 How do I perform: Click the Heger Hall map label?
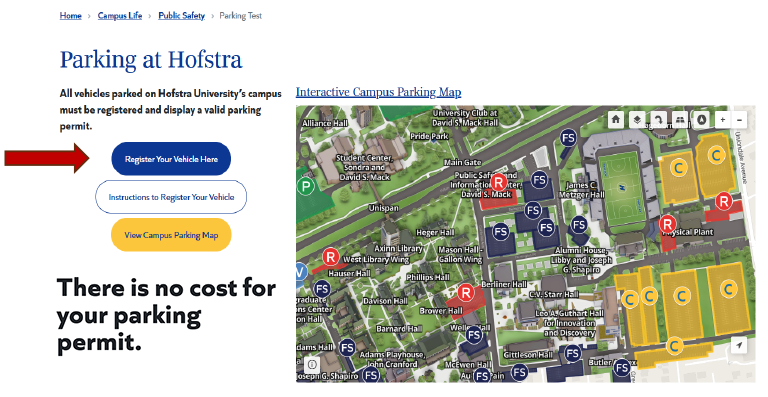[x=435, y=233]
